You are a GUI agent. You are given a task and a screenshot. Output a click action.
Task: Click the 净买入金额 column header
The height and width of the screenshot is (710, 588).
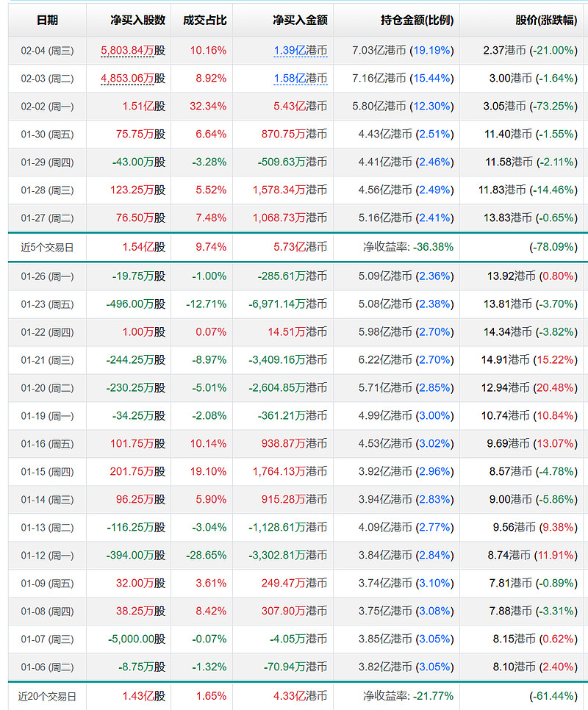(x=300, y=21)
